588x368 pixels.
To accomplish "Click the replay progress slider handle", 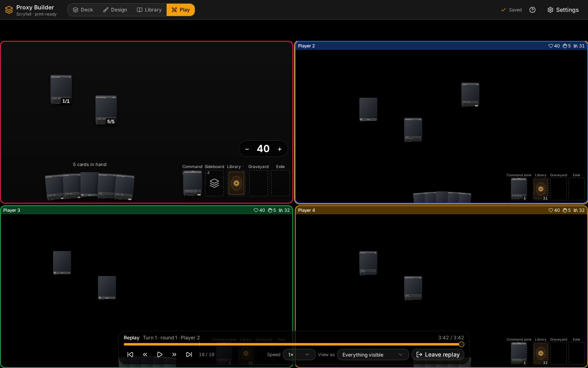I will 461,344.
